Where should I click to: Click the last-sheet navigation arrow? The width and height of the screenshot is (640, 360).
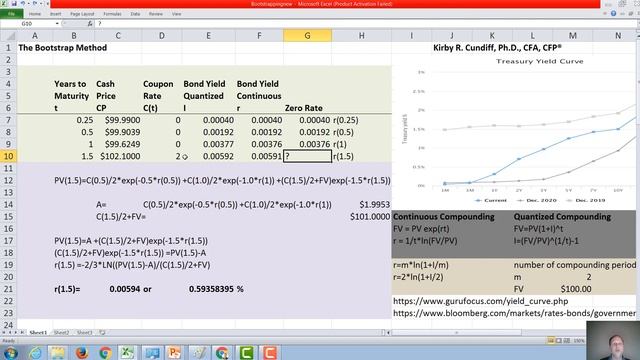(x=22, y=333)
